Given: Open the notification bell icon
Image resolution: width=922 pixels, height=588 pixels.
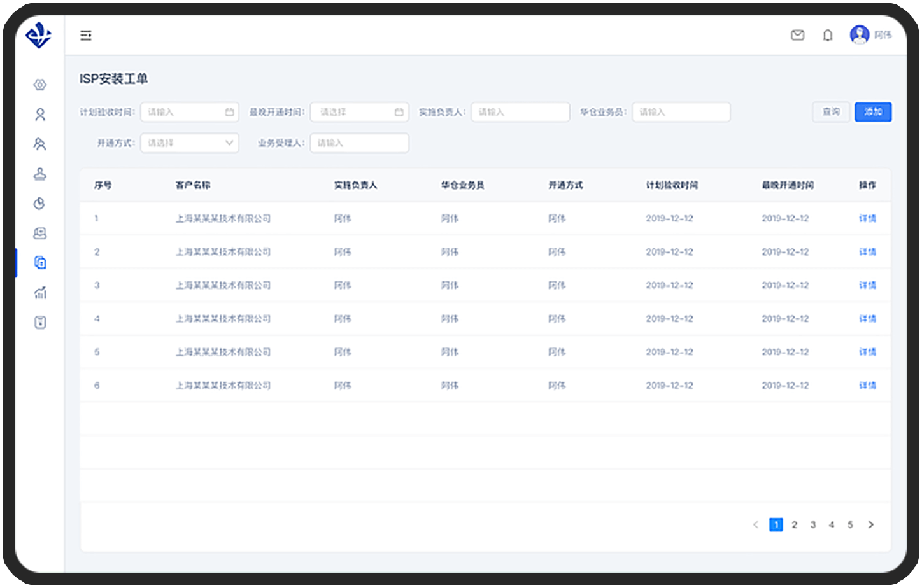Looking at the screenshot, I should [828, 36].
